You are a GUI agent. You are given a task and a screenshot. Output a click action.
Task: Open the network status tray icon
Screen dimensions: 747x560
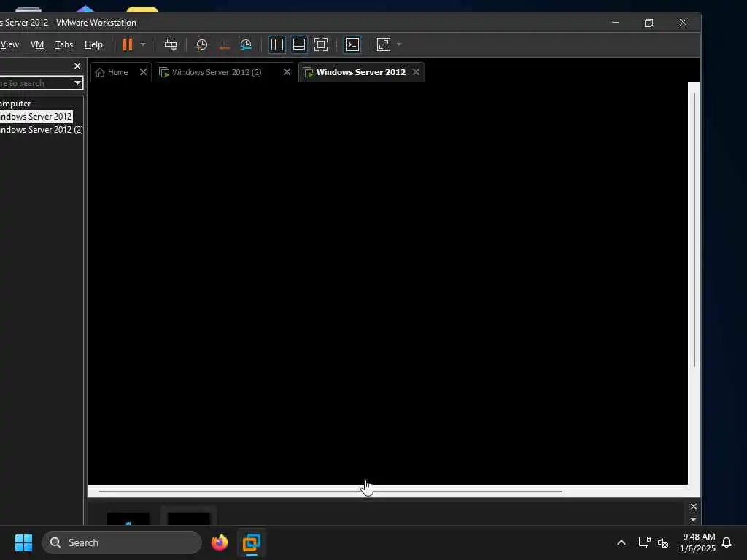coord(645,542)
